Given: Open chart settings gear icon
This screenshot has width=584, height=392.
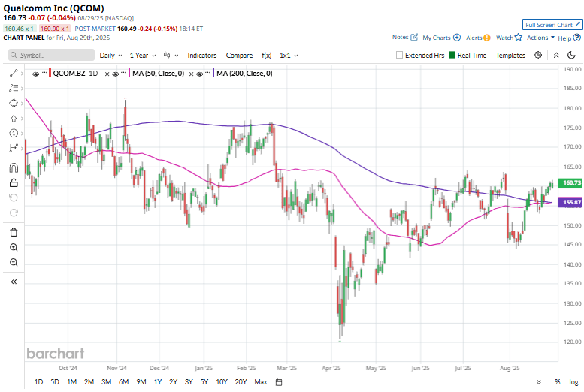Looking at the screenshot, I should (538, 55).
